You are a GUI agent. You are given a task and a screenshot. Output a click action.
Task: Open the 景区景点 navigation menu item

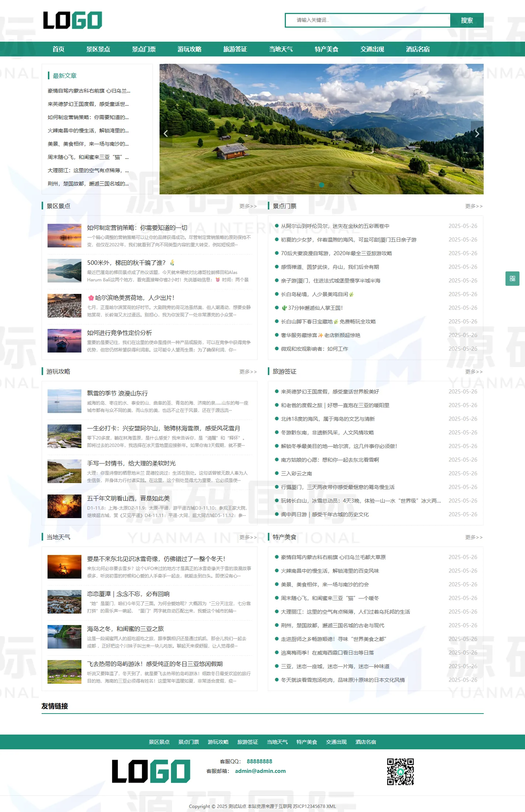tap(98, 49)
